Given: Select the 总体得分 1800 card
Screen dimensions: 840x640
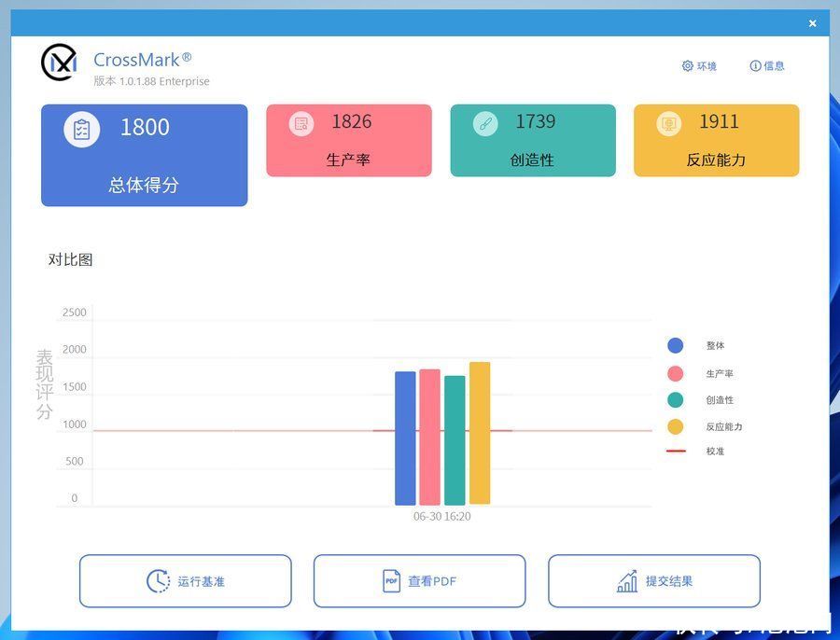Looking at the screenshot, I should [x=144, y=155].
